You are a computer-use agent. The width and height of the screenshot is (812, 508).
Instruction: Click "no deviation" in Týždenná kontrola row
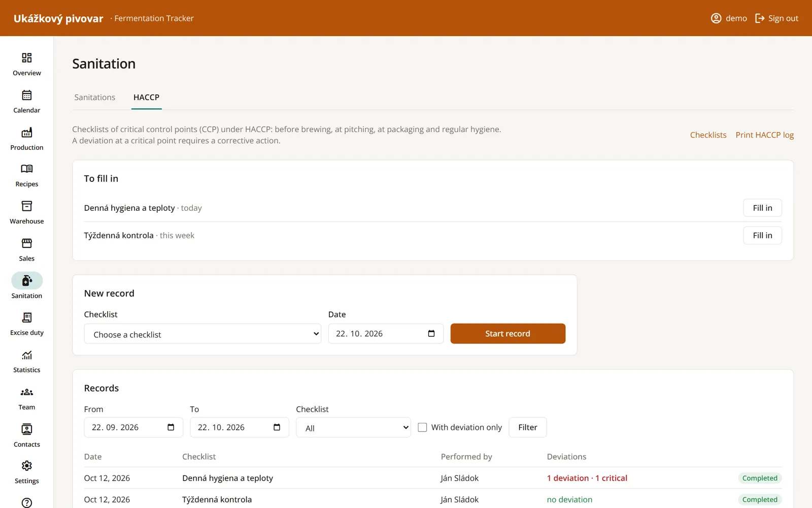pos(569,499)
